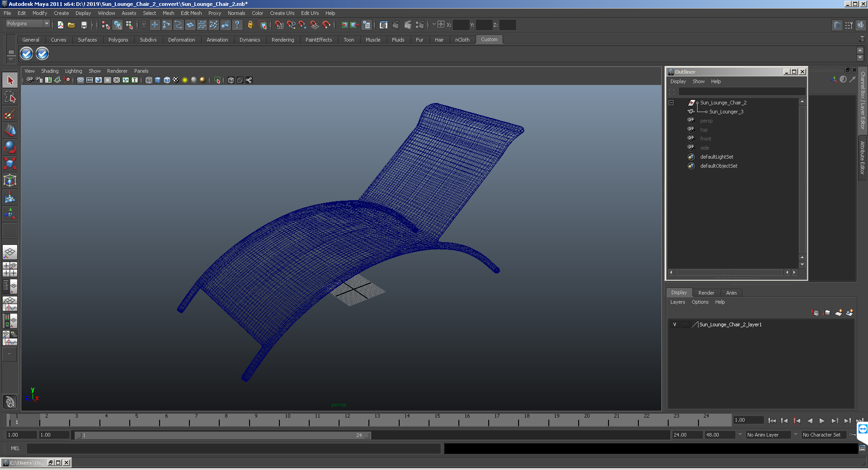The height and width of the screenshot is (470, 868).
Task: Select the persp camera in Outliner
Action: (706, 121)
